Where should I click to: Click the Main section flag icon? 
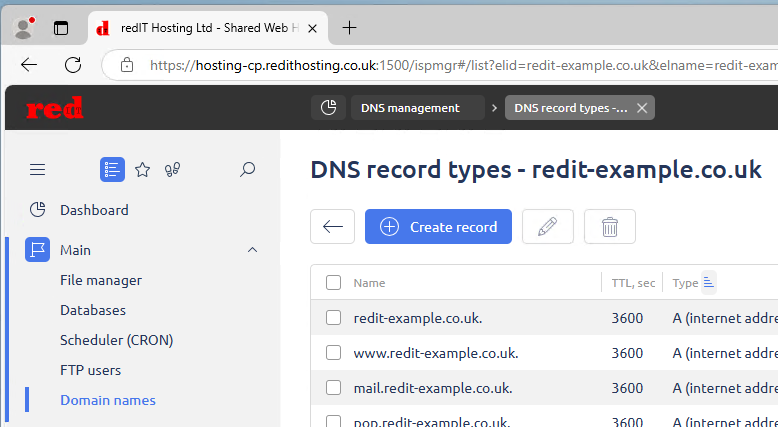point(38,250)
